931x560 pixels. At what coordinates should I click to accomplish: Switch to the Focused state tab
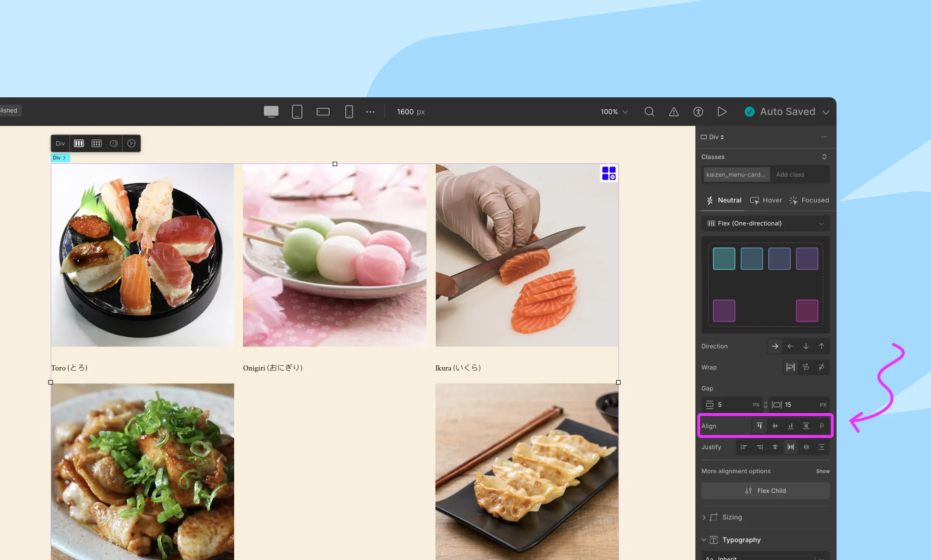click(809, 200)
